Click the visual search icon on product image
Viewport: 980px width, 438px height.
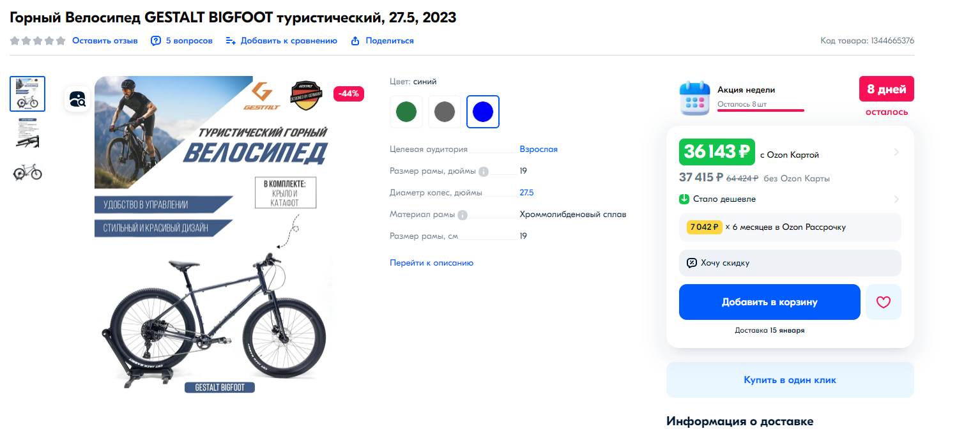77,99
